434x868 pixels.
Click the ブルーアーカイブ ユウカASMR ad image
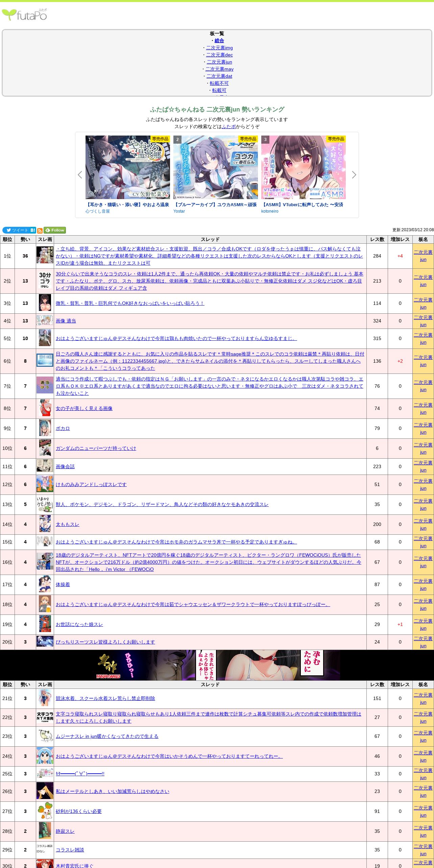pyautogui.click(x=216, y=167)
